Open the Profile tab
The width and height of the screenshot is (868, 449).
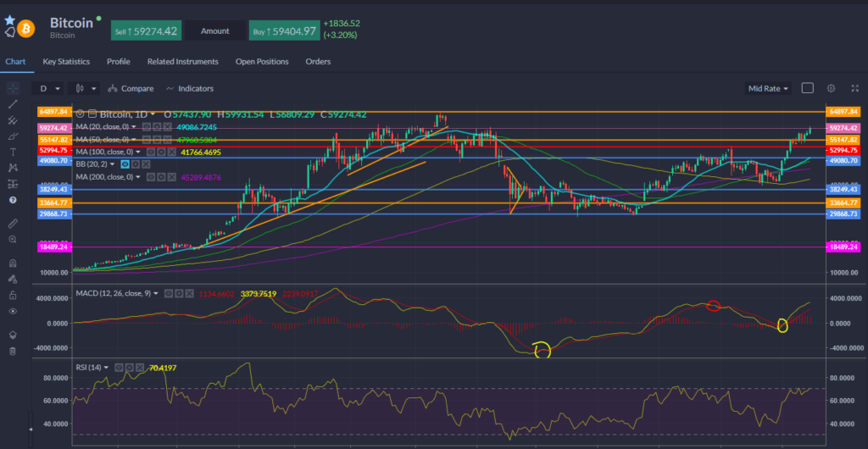point(119,61)
